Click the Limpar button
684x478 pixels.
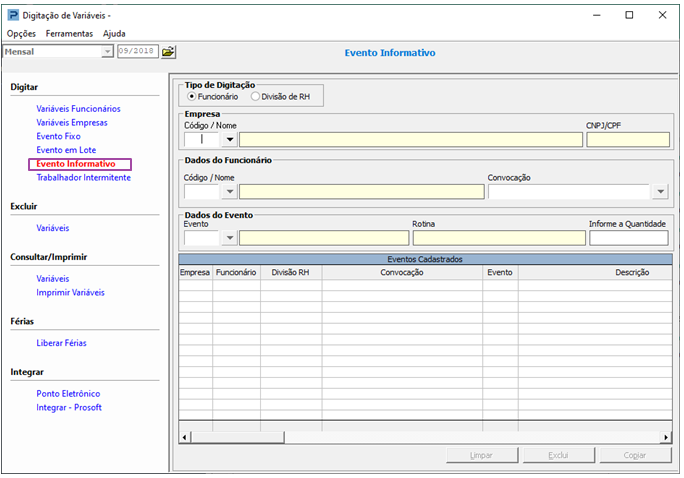click(x=482, y=455)
